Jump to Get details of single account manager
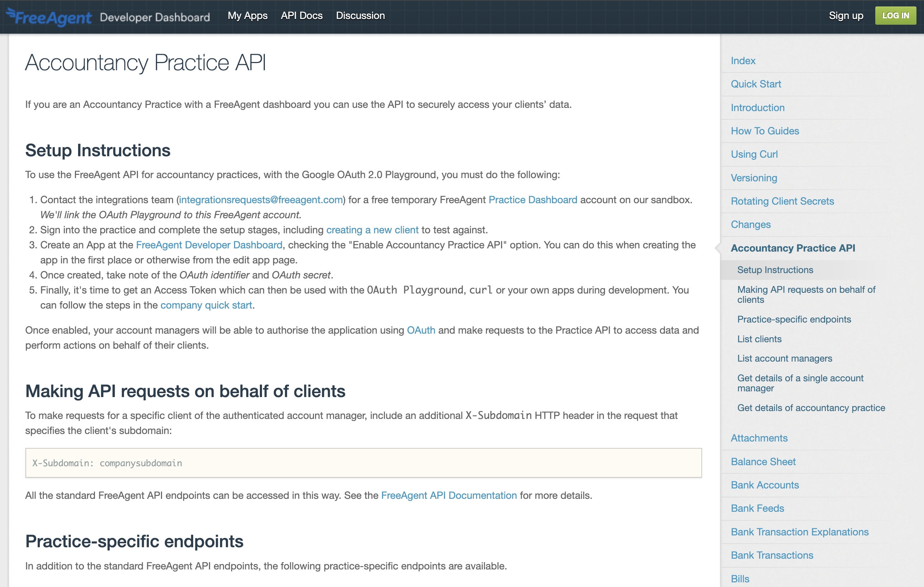 (800, 383)
